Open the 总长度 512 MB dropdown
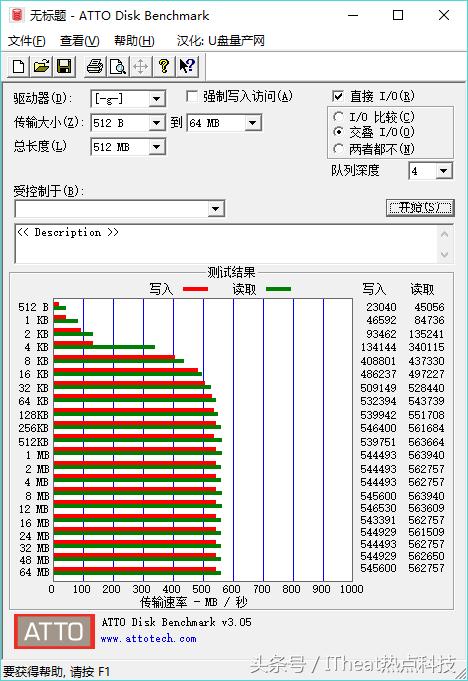468x681 pixels. (156, 147)
